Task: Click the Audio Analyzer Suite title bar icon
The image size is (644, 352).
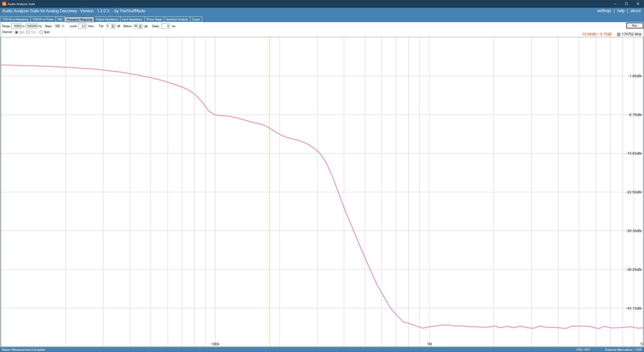Action: click(x=4, y=4)
